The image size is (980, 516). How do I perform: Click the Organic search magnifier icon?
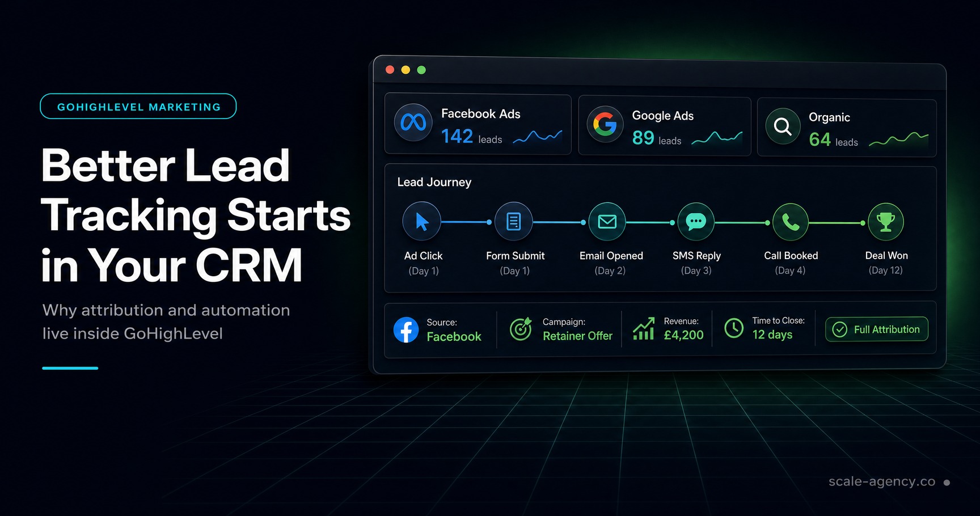pyautogui.click(x=783, y=126)
